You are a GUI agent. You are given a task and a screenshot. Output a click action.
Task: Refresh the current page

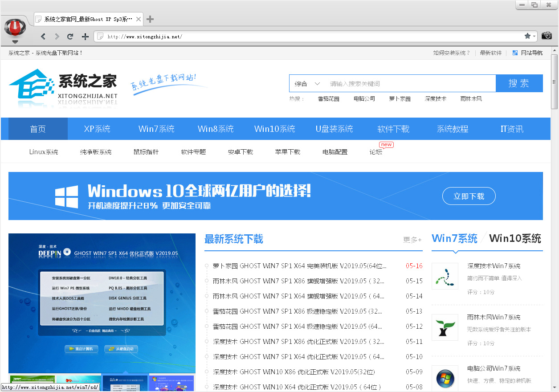tap(70, 37)
